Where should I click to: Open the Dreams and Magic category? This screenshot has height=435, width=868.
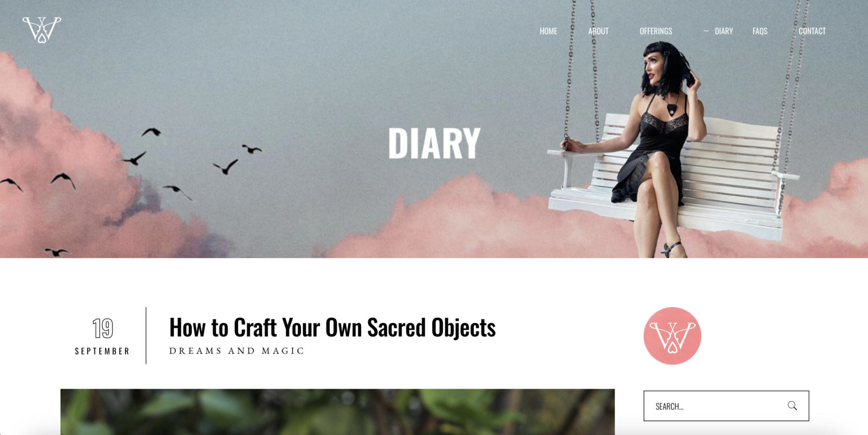click(x=236, y=351)
